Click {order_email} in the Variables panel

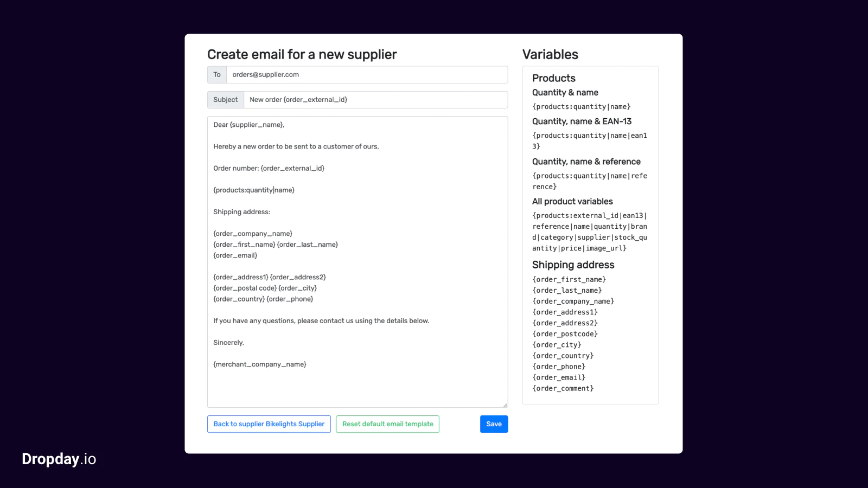pyautogui.click(x=559, y=377)
